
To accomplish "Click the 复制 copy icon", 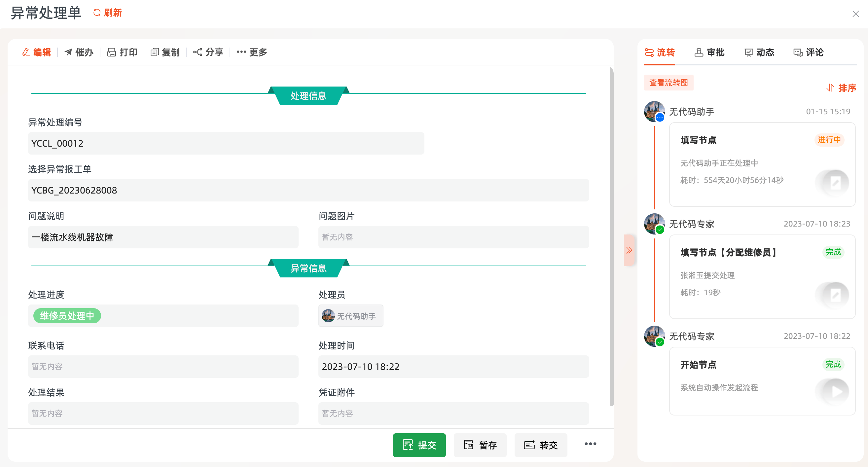I will coord(154,52).
